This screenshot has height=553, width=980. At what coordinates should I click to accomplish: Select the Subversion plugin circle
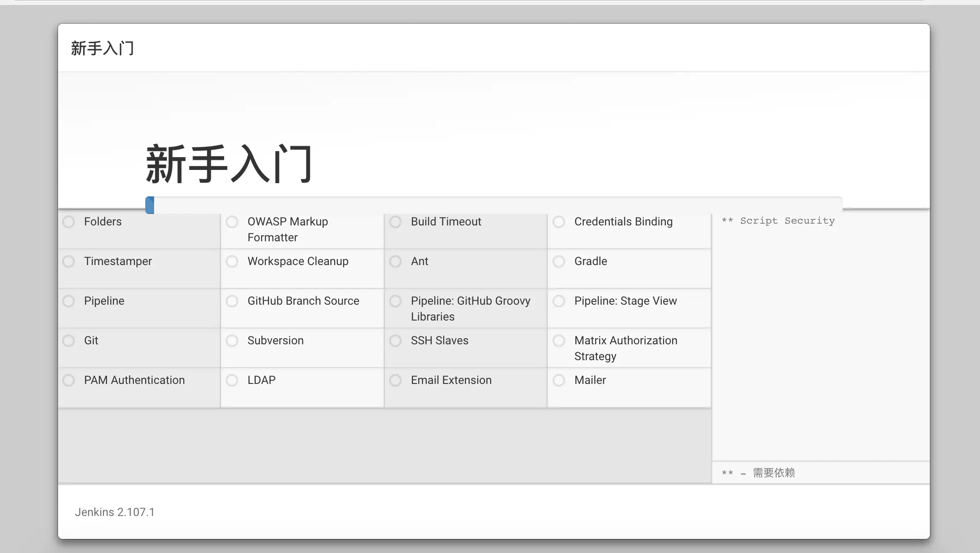pyautogui.click(x=232, y=341)
